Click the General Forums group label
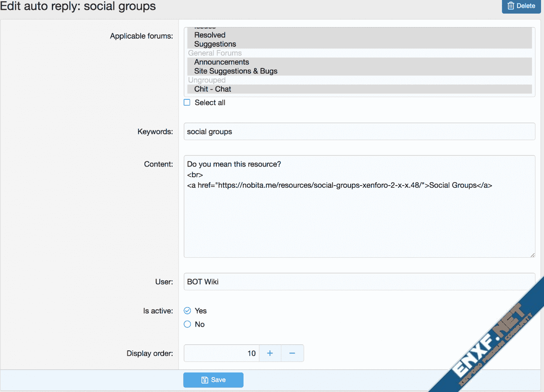 coord(215,53)
